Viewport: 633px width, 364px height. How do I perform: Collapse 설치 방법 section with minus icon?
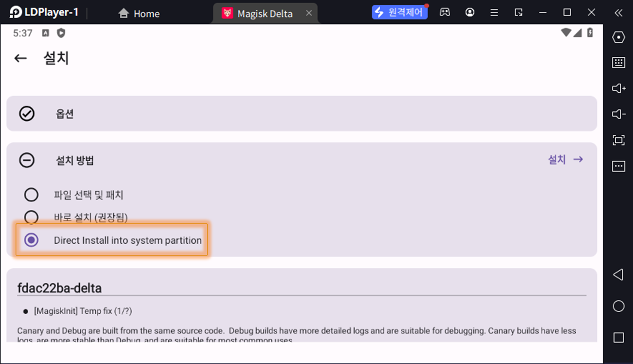click(27, 160)
